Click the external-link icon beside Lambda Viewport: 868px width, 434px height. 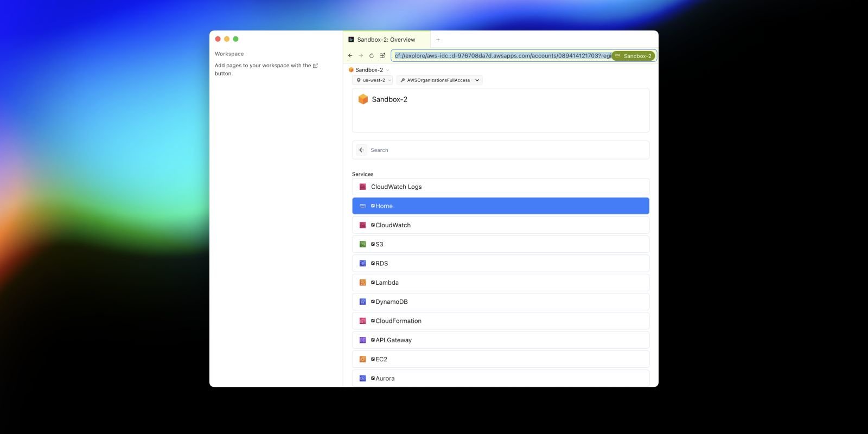(x=373, y=283)
